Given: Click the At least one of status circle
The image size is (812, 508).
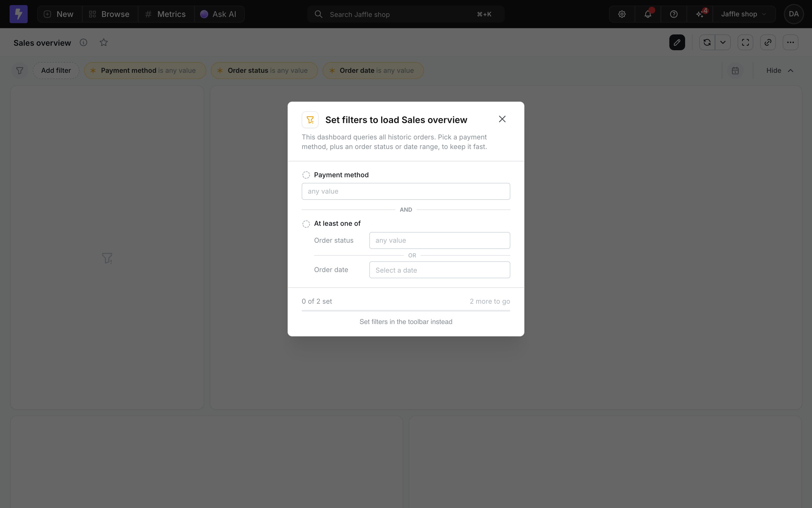Looking at the screenshot, I should click(306, 224).
